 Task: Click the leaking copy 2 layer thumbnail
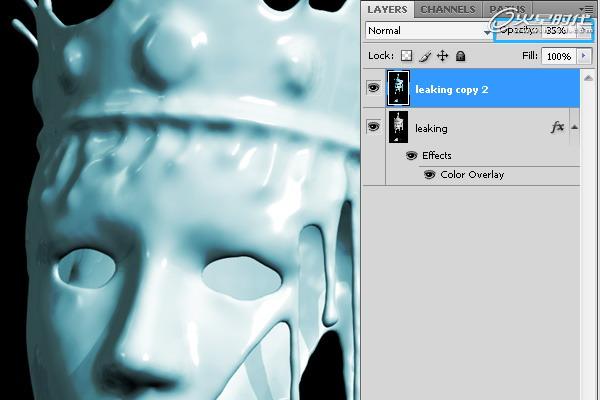[400, 88]
